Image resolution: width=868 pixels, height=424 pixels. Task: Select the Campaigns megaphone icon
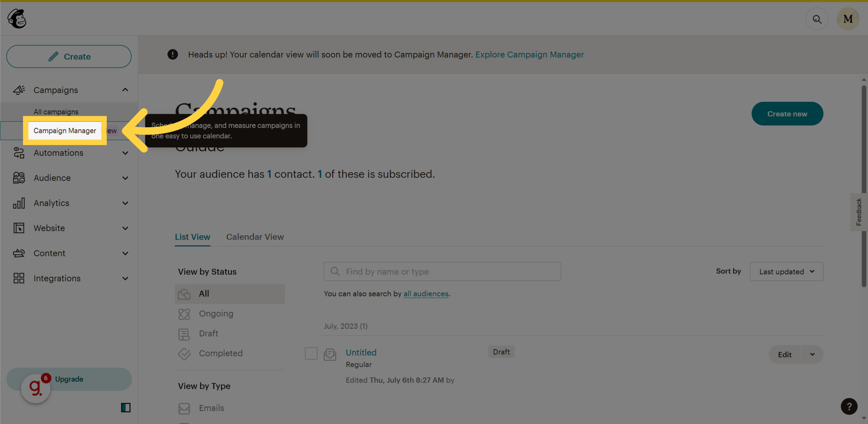pos(18,90)
